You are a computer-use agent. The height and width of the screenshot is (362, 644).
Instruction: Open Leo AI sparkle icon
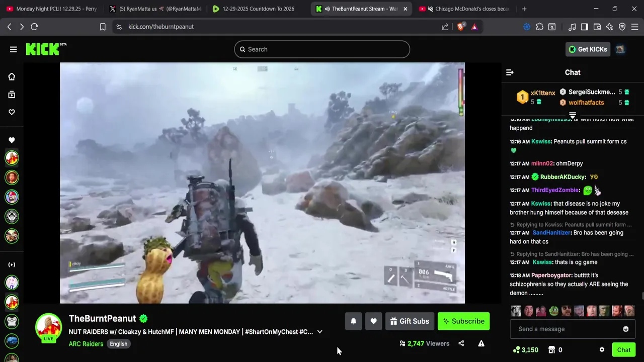point(610,27)
